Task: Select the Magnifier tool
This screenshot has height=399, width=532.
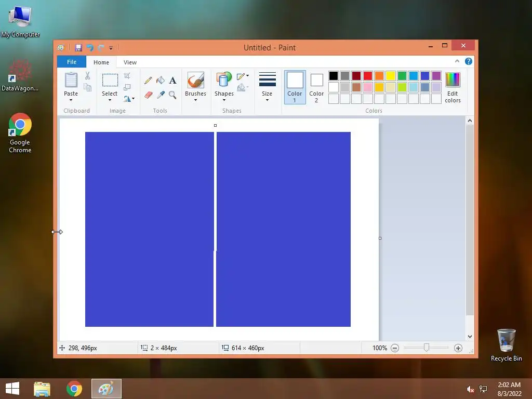Action: [172, 95]
